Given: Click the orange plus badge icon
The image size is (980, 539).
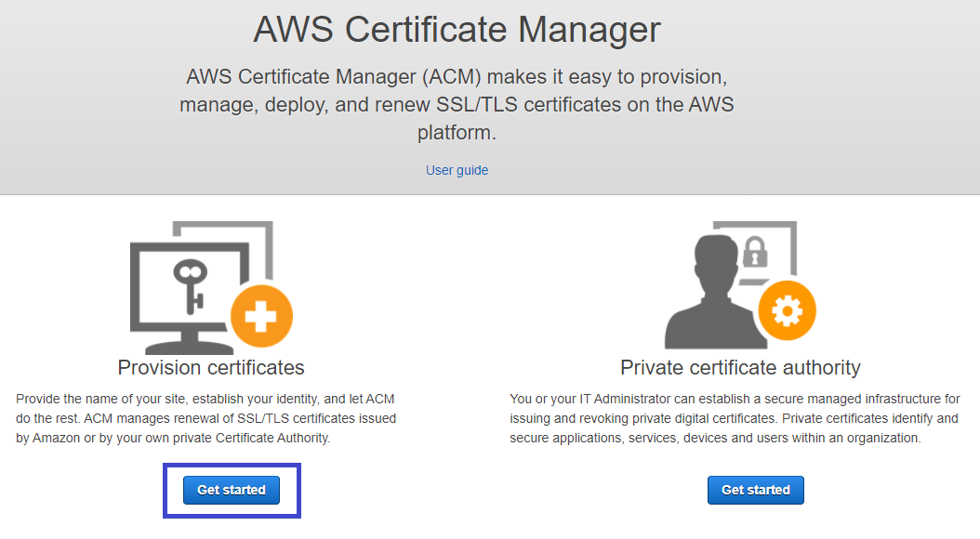Looking at the screenshot, I should [260, 315].
